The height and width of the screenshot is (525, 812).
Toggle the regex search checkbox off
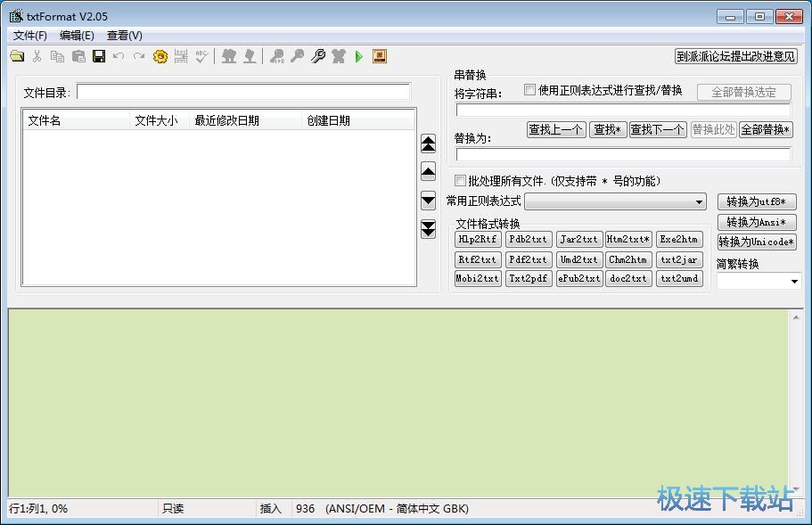coord(529,88)
